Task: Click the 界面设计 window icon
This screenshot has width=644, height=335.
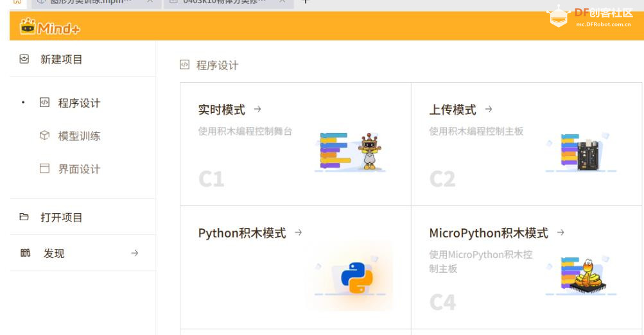Action: pyautogui.click(x=44, y=168)
